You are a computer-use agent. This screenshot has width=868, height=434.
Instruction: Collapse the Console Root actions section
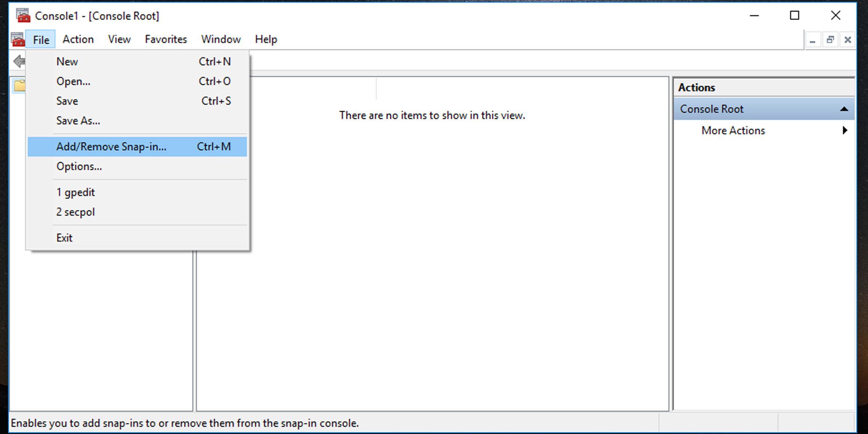pos(844,109)
